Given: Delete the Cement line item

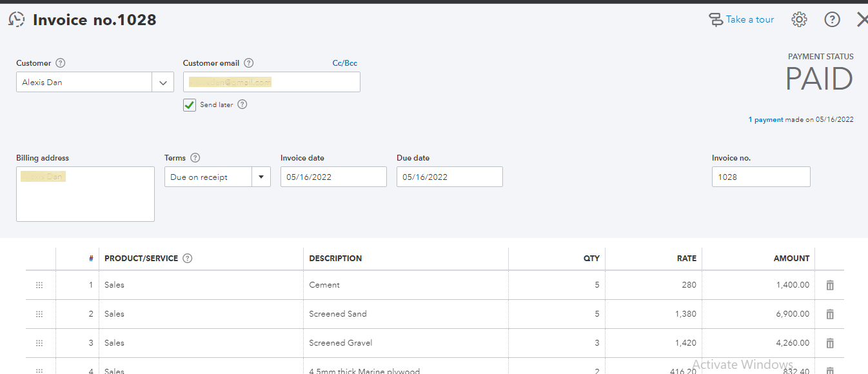Looking at the screenshot, I should point(830,285).
